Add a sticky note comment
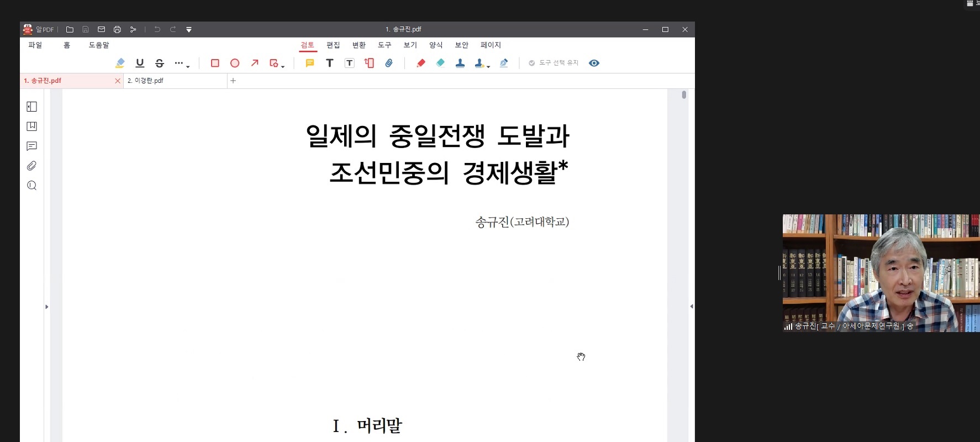 click(310, 63)
